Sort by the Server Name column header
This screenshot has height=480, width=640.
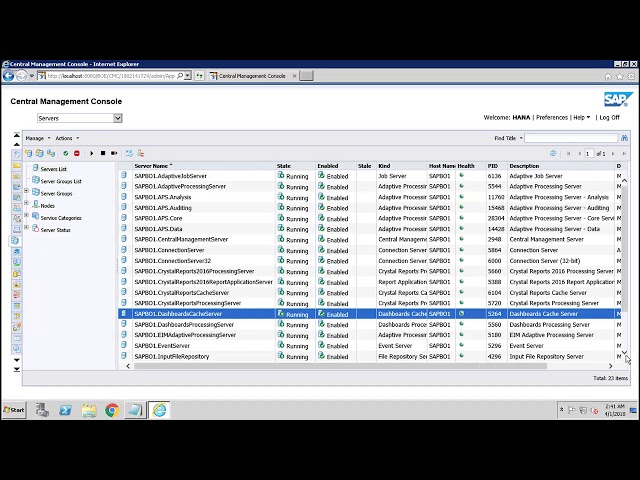[151, 166]
